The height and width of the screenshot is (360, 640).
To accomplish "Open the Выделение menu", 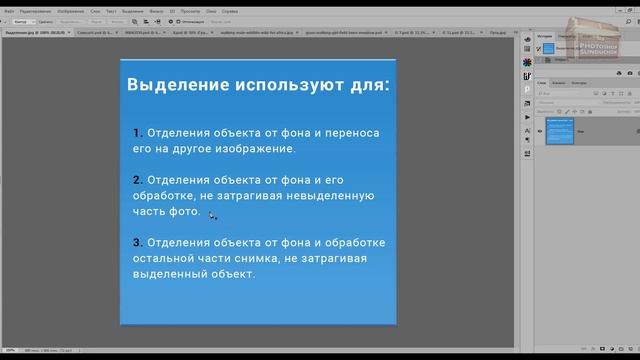I will (133, 11).
